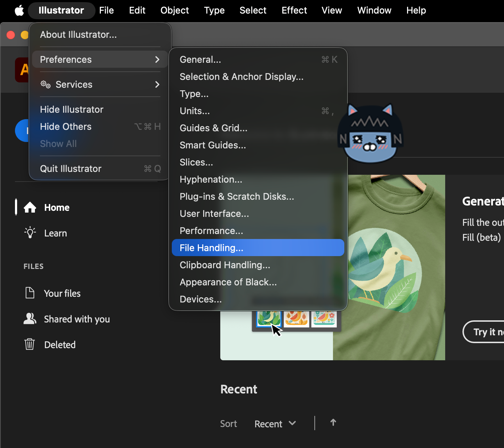
Task: Open the Recent sort dropdown
Action: click(275, 424)
